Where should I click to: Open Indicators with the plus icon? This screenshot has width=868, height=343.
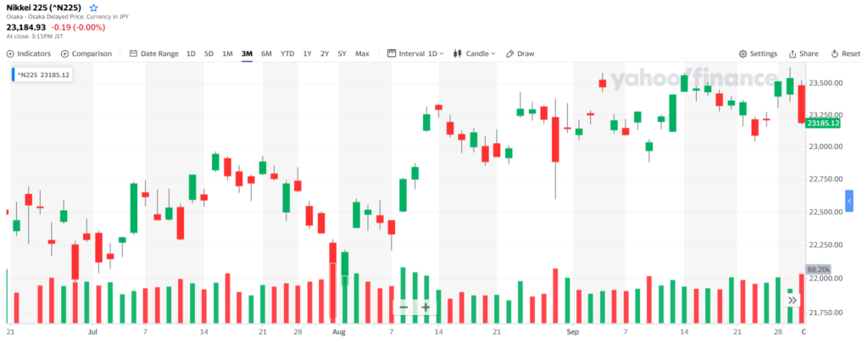click(x=29, y=53)
